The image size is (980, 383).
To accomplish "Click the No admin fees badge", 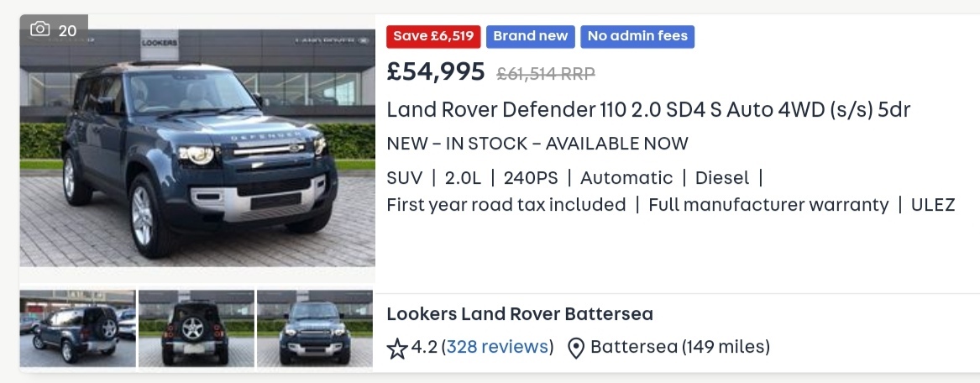I will tap(637, 36).
